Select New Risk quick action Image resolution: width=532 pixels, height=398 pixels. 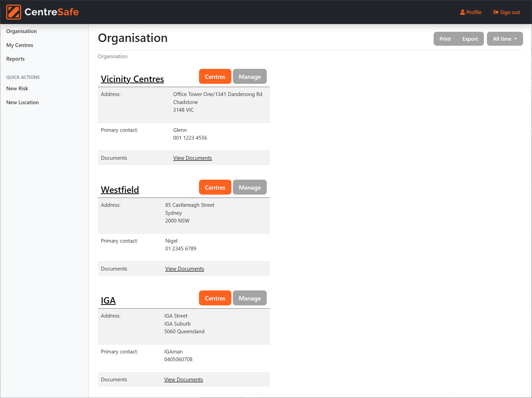point(17,88)
